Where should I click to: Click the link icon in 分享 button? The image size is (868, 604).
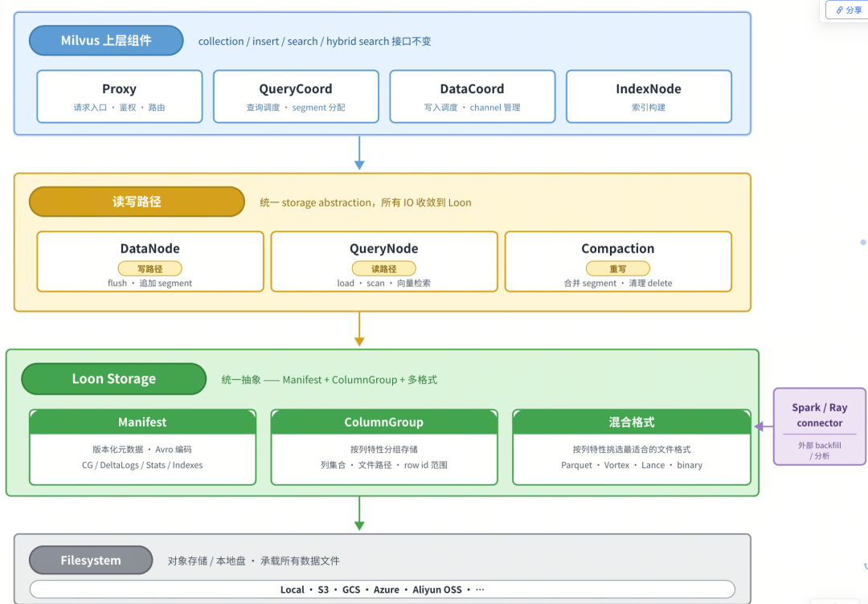[x=839, y=10]
